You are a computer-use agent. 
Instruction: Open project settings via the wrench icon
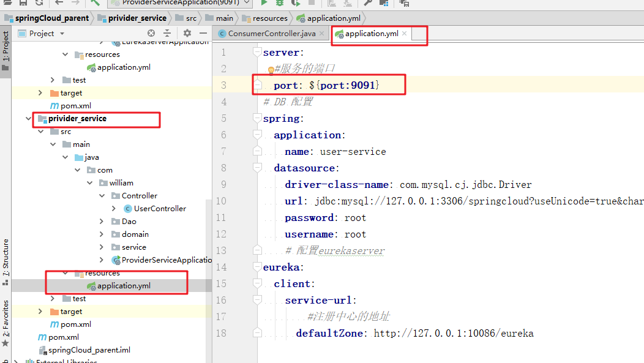click(x=367, y=3)
